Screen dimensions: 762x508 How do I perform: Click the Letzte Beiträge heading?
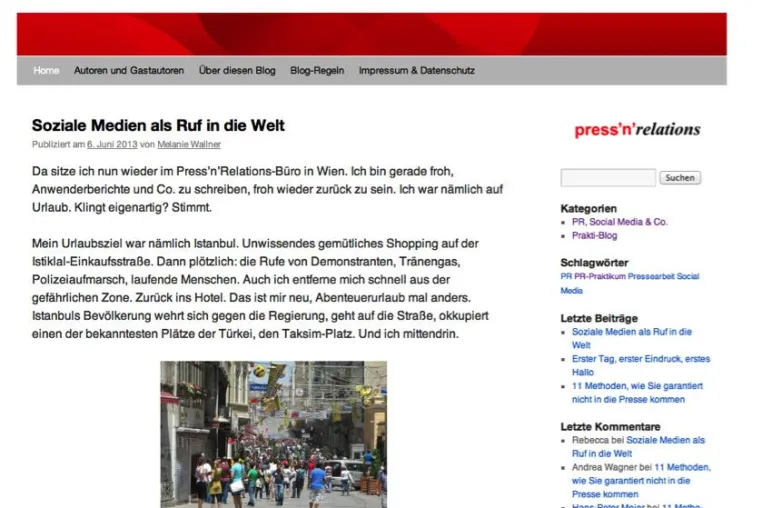pyautogui.click(x=599, y=318)
